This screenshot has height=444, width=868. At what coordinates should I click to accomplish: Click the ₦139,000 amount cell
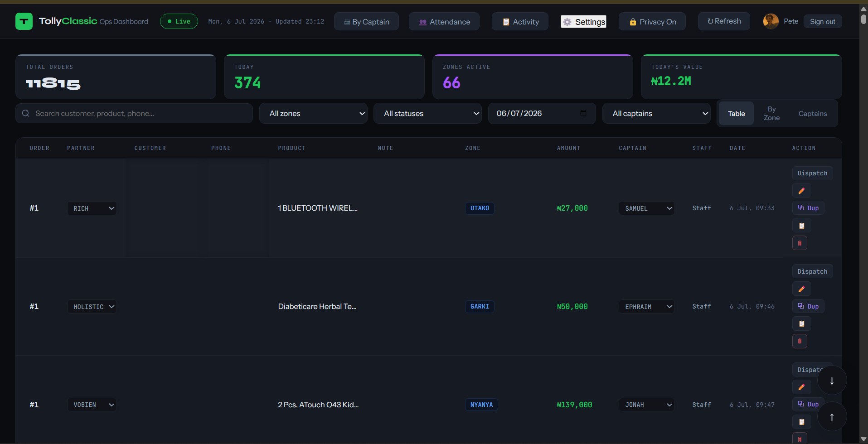(574, 405)
